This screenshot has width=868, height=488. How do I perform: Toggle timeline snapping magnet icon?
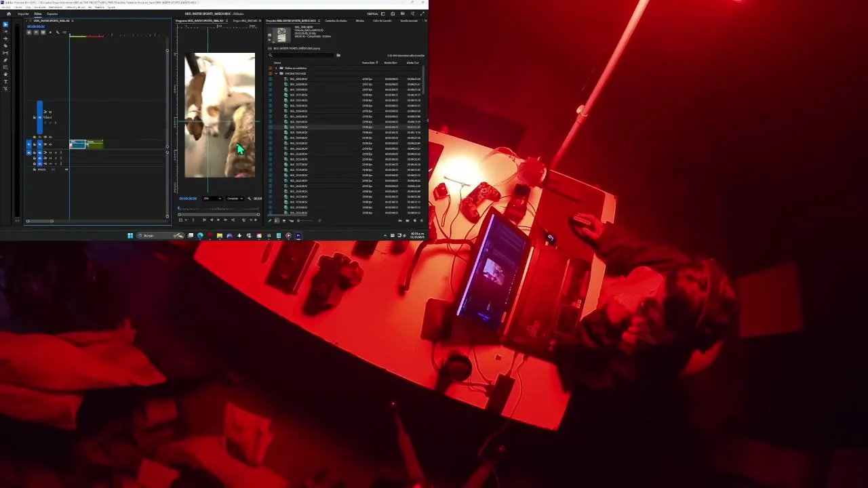(36, 32)
